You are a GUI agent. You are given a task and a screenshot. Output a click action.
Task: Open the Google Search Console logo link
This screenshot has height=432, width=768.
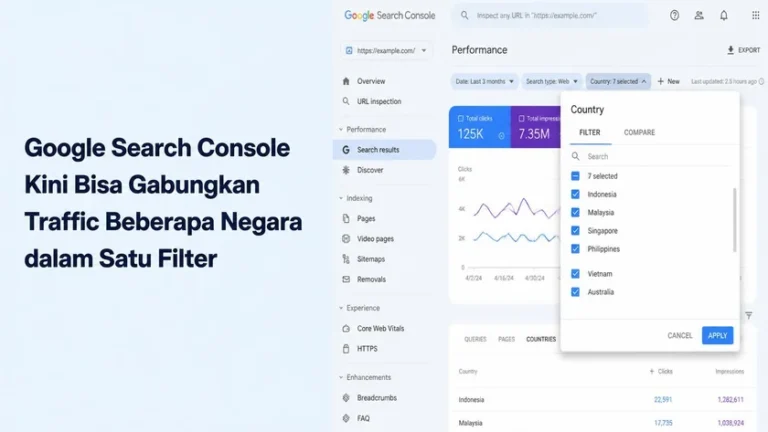click(389, 16)
